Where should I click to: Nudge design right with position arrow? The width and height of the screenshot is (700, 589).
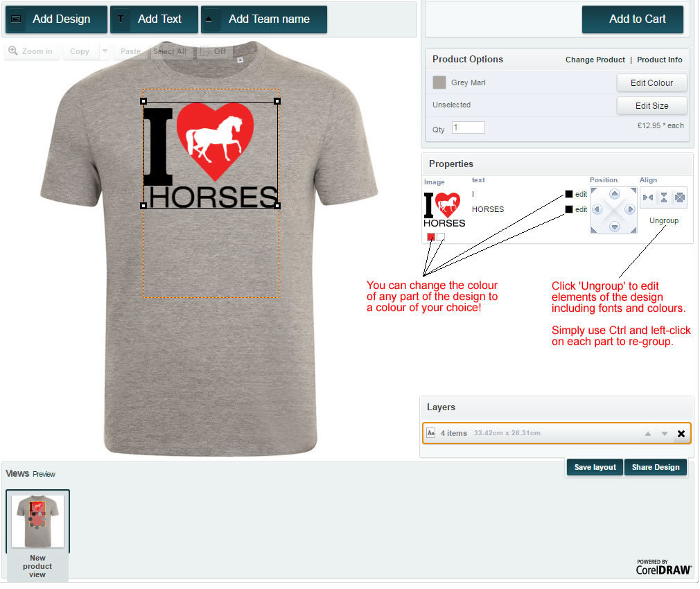[629, 209]
